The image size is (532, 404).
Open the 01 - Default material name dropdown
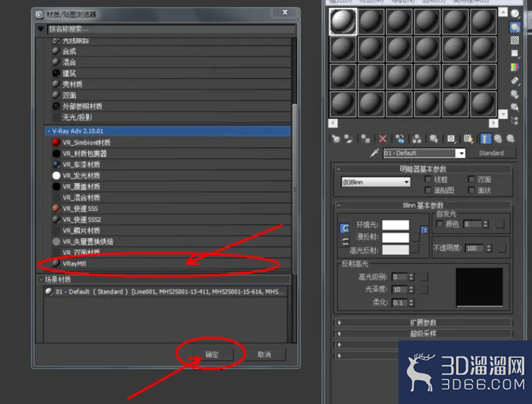tap(460, 153)
